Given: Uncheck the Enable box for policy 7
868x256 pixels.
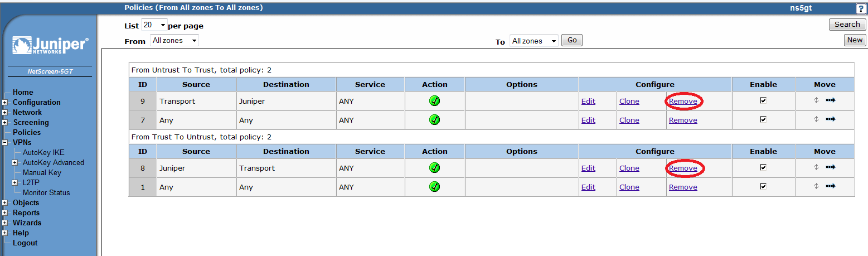Looking at the screenshot, I should pos(763,119).
